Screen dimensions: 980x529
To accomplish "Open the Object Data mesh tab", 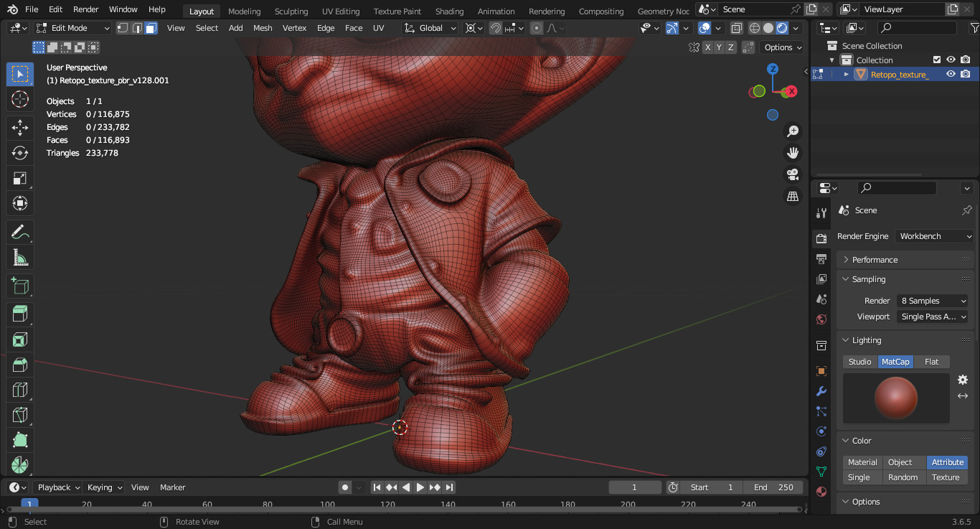I will pyautogui.click(x=821, y=472).
